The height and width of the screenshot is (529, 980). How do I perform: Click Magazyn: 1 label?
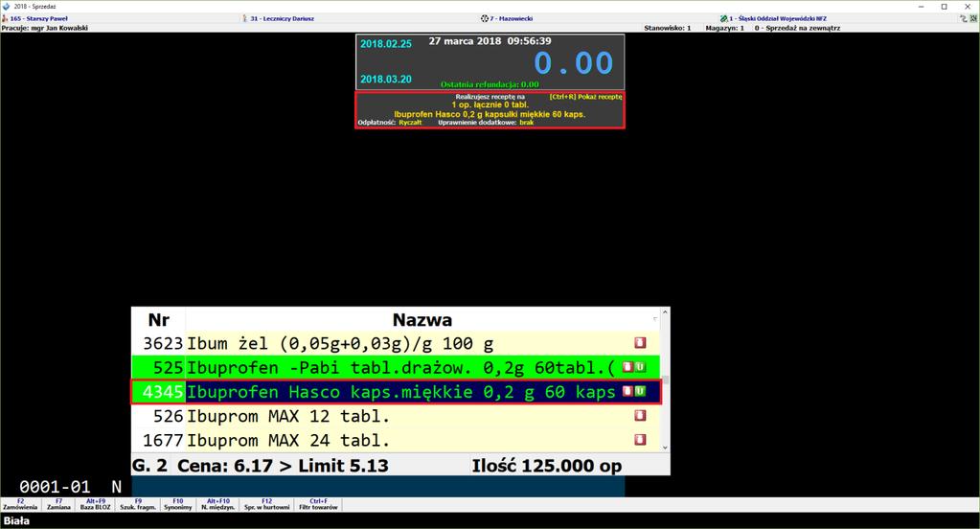click(724, 28)
